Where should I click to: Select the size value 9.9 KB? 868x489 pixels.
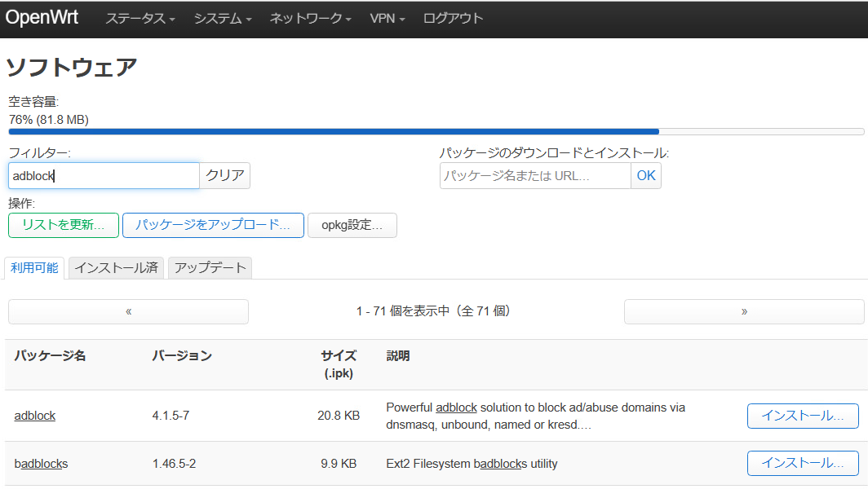tap(339, 464)
